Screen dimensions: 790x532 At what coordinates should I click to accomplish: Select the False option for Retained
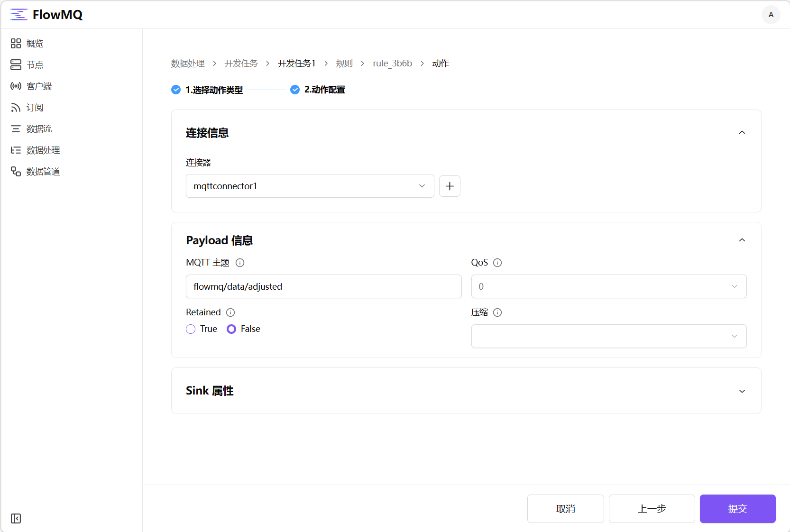click(231, 329)
